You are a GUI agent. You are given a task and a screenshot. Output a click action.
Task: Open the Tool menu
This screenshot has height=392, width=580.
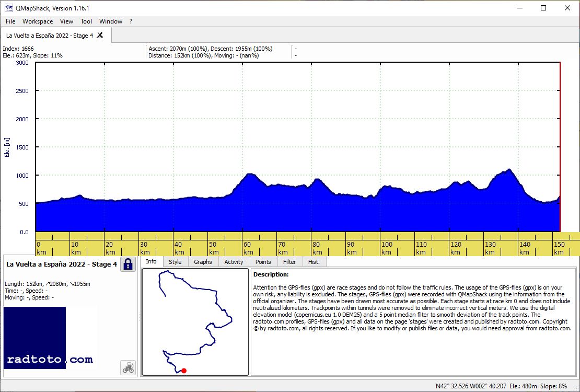pyautogui.click(x=86, y=21)
